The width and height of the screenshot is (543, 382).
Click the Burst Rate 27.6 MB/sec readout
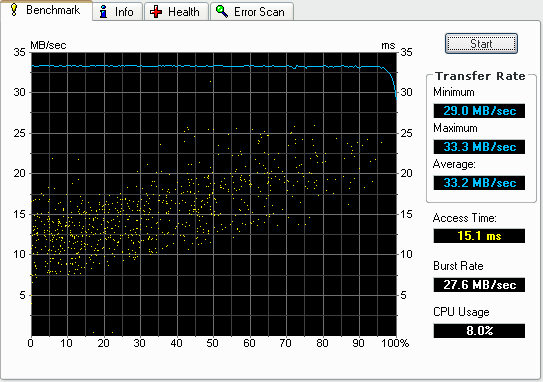tap(479, 285)
